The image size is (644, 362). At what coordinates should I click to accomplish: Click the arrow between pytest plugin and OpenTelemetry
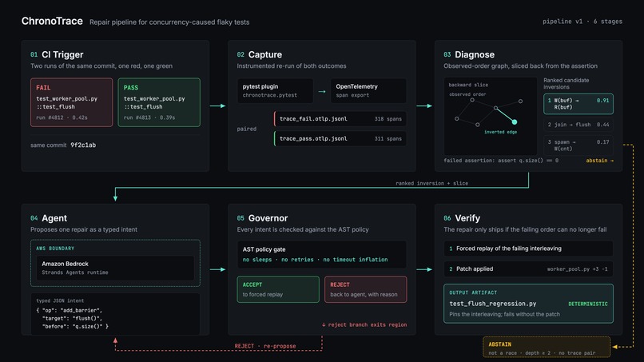point(321,91)
